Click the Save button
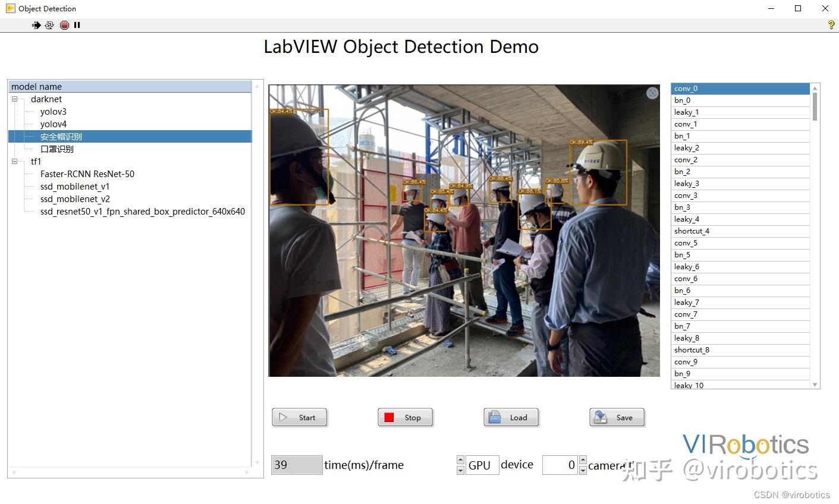 coord(617,417)
